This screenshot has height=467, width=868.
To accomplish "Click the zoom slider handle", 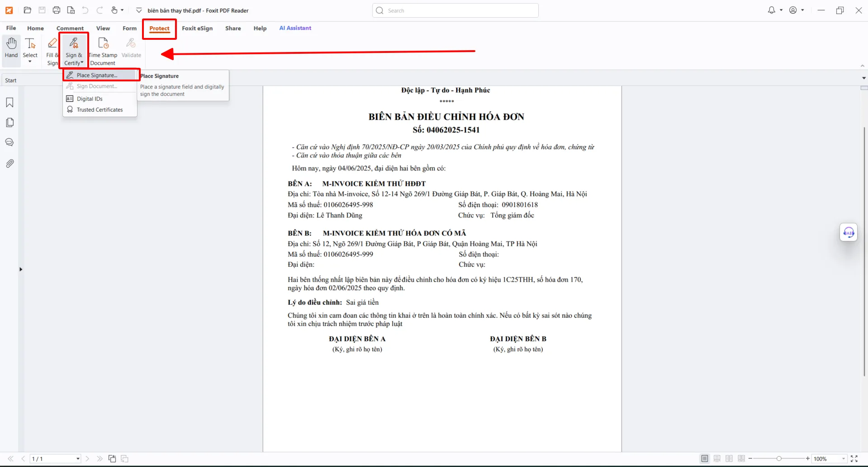I will click(779, 459).
